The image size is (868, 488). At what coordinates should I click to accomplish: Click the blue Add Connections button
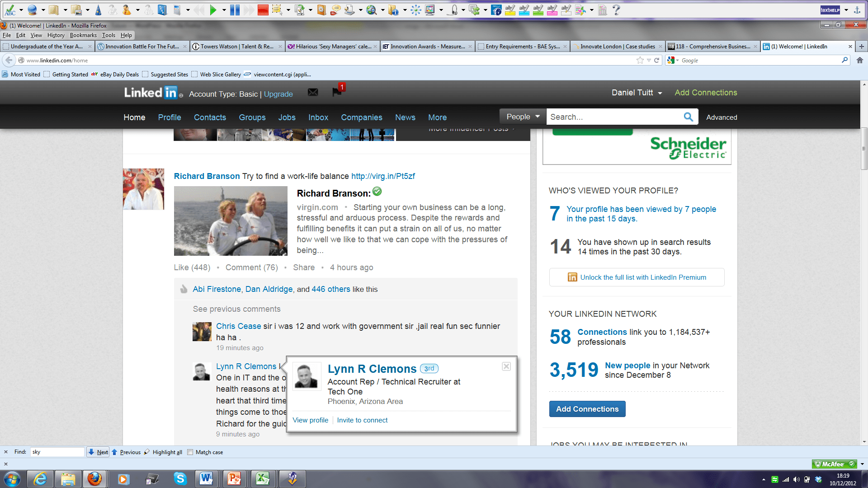[587, 409]
